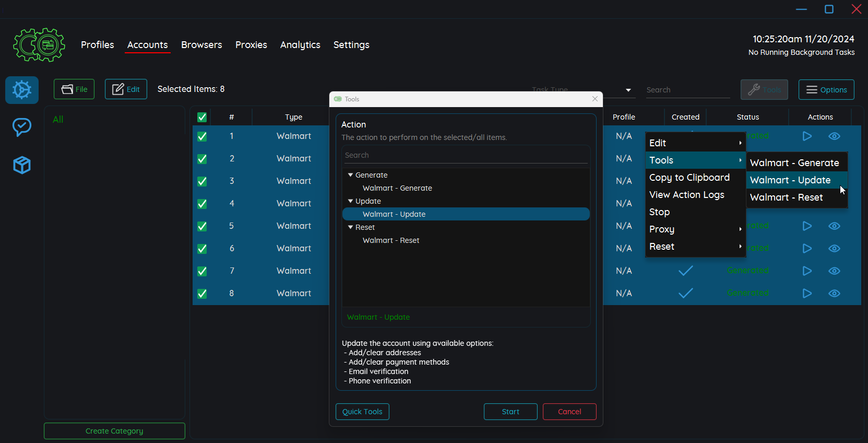Open the Task Type dropdown arrow
The image size is (868, 443).
point(628,90)
